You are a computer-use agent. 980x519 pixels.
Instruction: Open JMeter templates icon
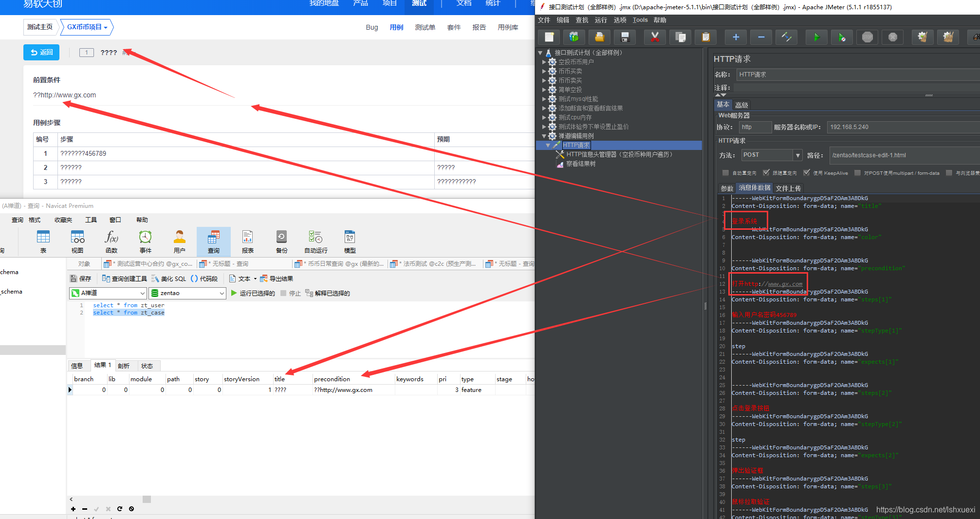click(x=574, y=37)
